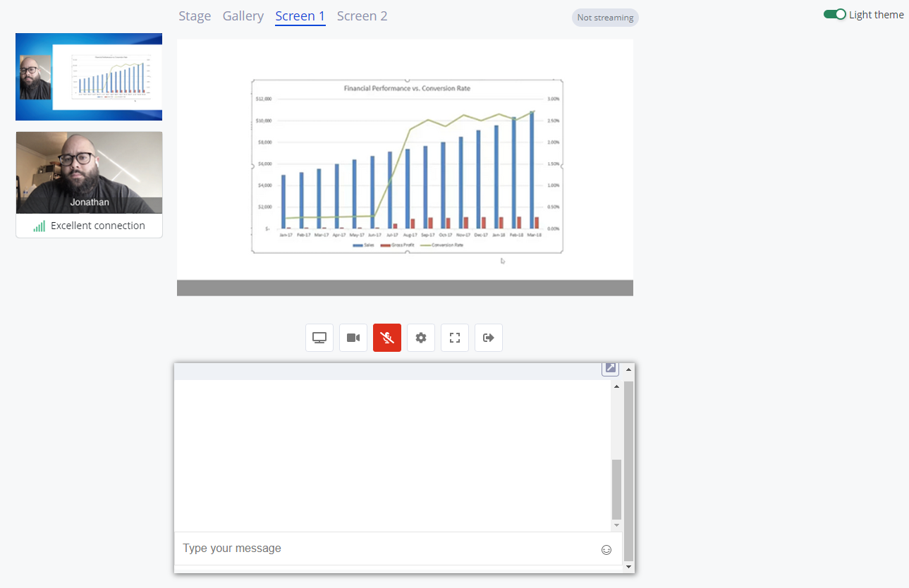The height and width of the screenshot is (588, 909).
Task: Select the Screen 2 tab
Action: click(x=362, y=16)
